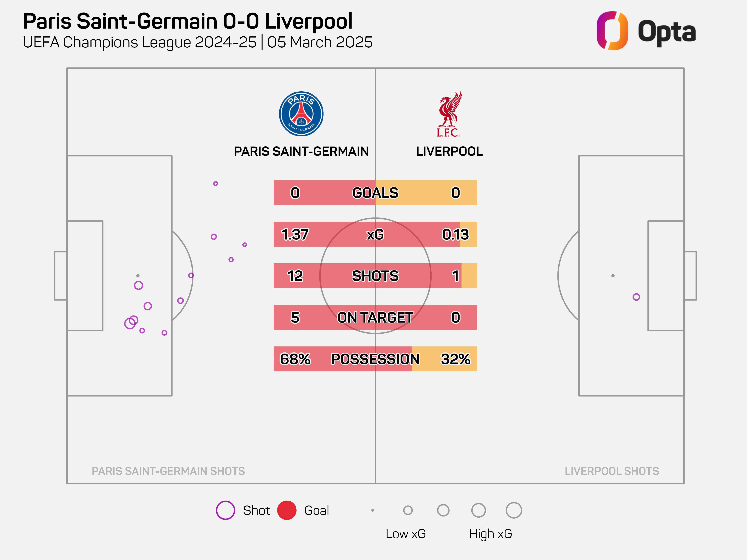Click the POSSESSION stat bar label
Viewport: 747px width, 560px height.
(375, 359)
